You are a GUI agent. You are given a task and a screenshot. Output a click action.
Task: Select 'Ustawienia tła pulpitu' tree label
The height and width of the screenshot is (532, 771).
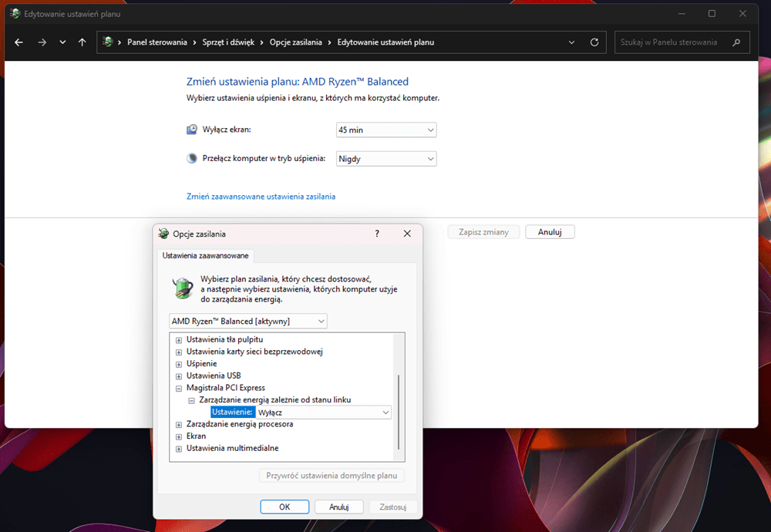pyautogui.click(x=224, y=339)
